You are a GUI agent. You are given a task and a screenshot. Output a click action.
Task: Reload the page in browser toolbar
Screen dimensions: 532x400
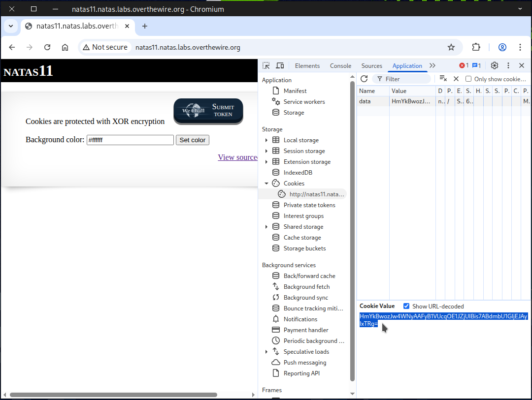(47, 47)
